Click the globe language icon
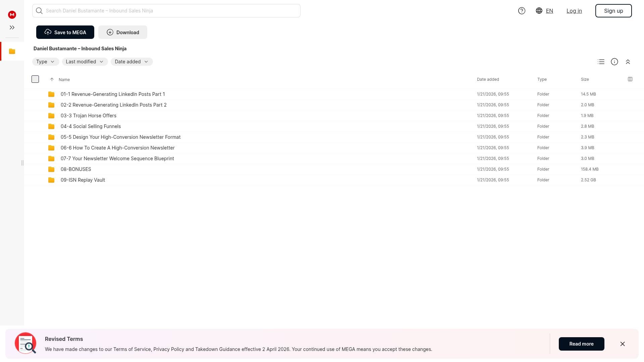This screenshot has height=362, width=644. pyautogui.click(x=539, y=11)
